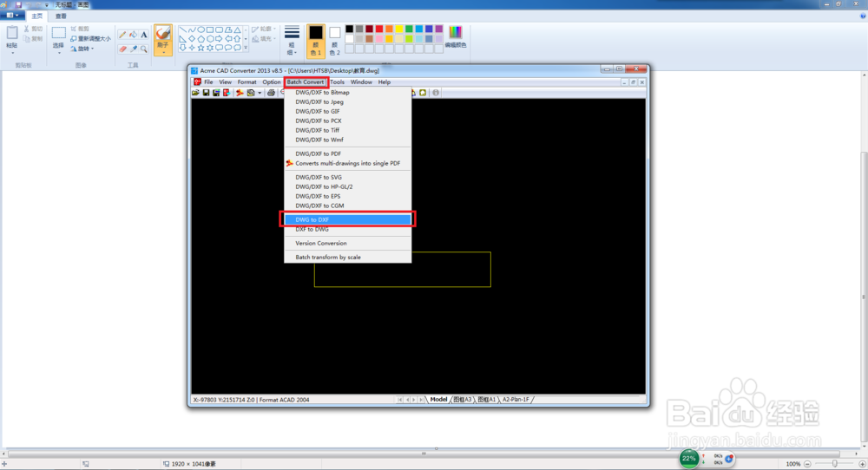Switch to the Model layout tab

coord(438,399)
